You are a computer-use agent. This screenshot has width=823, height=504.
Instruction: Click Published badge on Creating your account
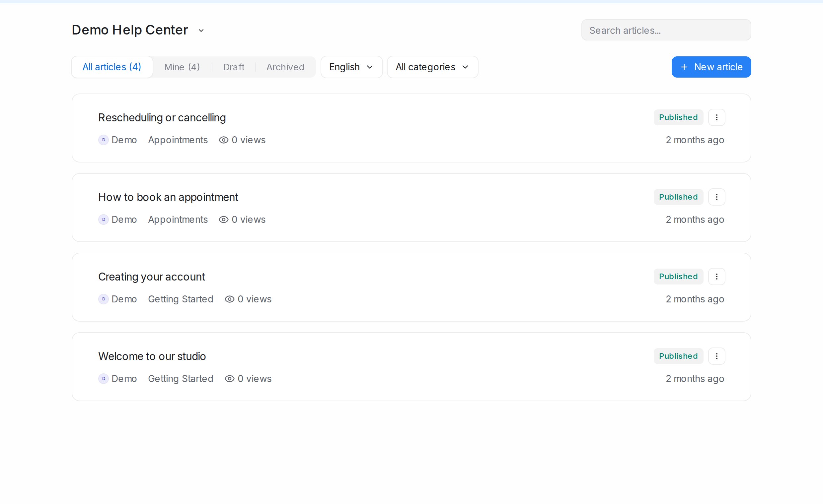pyautogui.click(x=678, y=276)
